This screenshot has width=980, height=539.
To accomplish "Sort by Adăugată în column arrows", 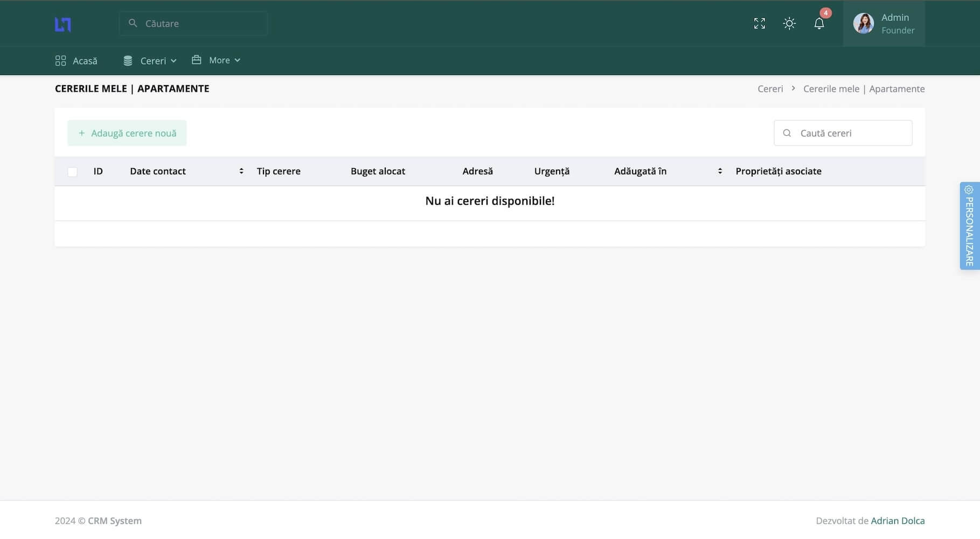I will [720, 171].
